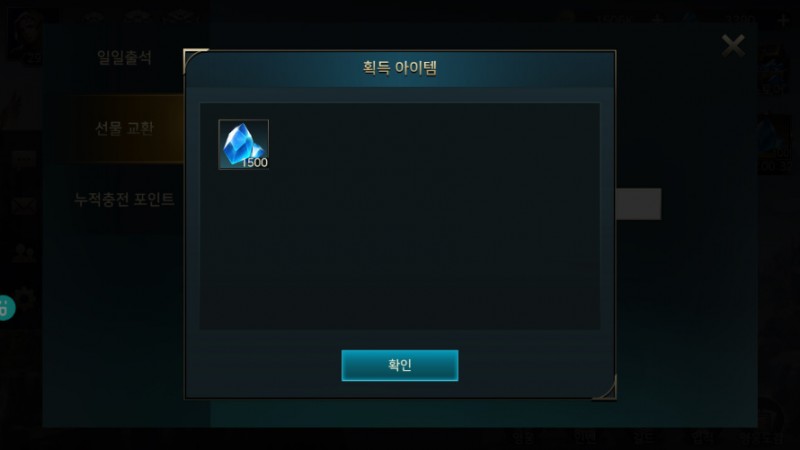Image resolution: width=800 pixels, height=450 pixels.
Task: Click the gray exchange button behind the dialog
Action: coord(638,204)
